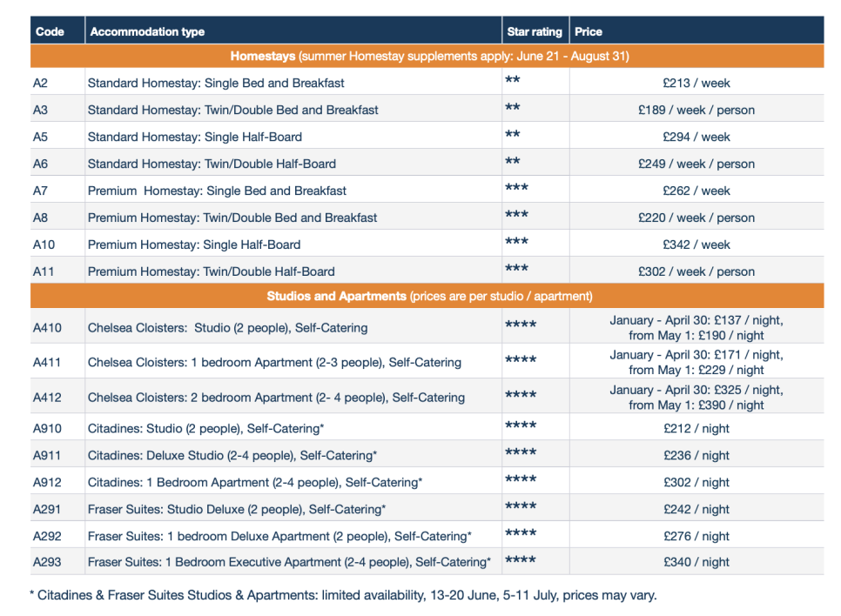This screenshot has width=841, height=616.
Task: Click the four-star rating in row A410
Action: 521,325
